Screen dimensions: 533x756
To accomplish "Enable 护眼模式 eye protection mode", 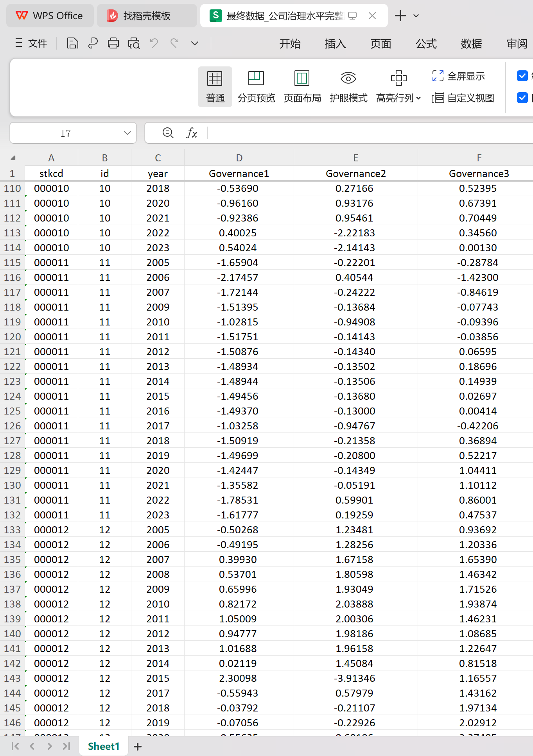I will point(348,87).
